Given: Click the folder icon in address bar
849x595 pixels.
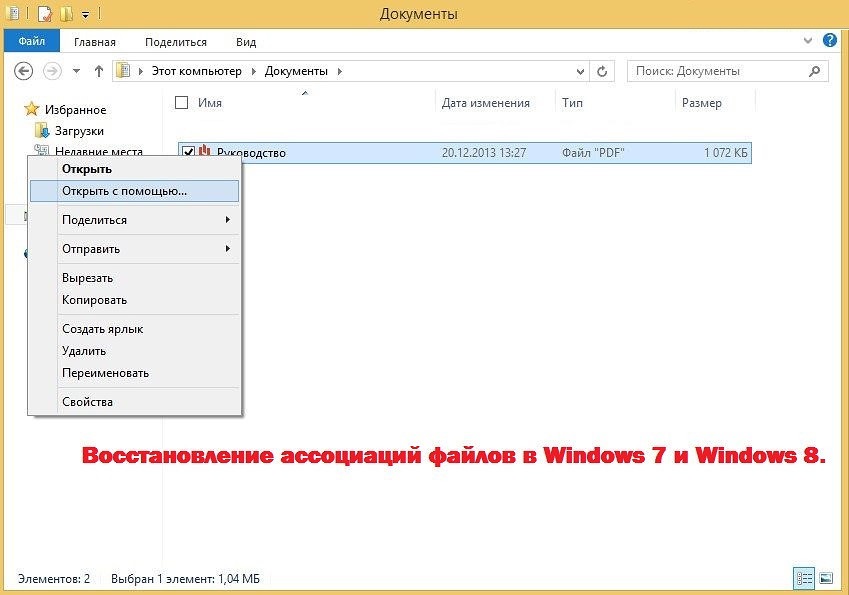Looking at the screenshot, I should 123,71.
